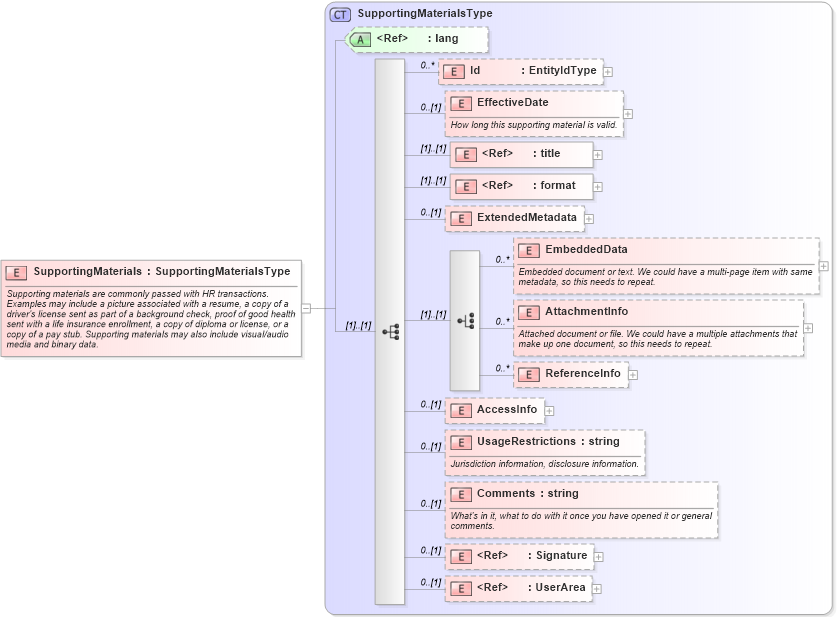Expand the UserArea reference
This screenshot has height=617, width=837.
pos(596,588)
